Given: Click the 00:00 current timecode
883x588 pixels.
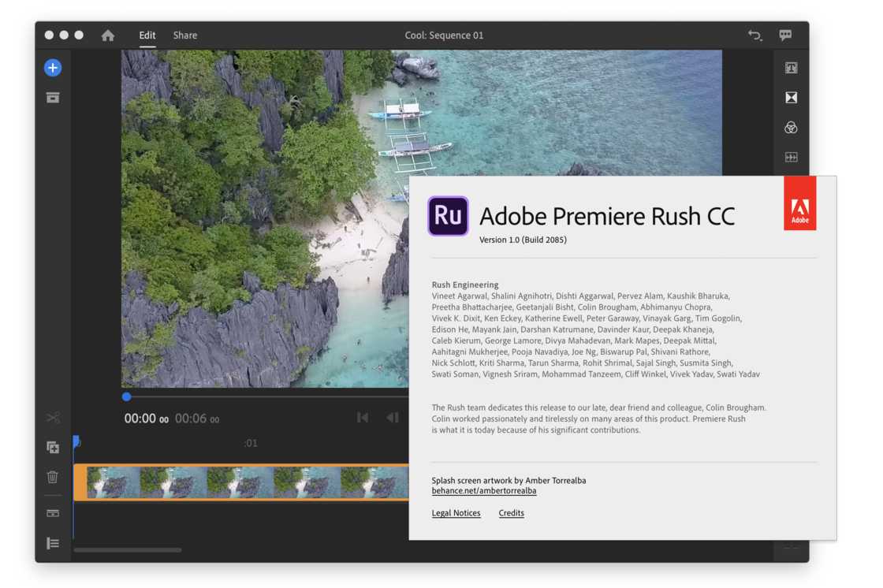Looking at the screenshot, I should 146,419.
